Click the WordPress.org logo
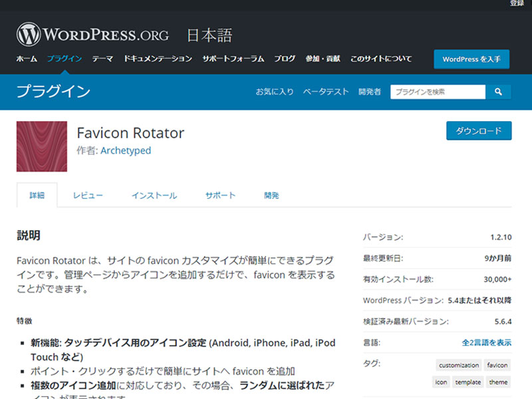This screenshot has width=532, height=399. pos(92,35)
